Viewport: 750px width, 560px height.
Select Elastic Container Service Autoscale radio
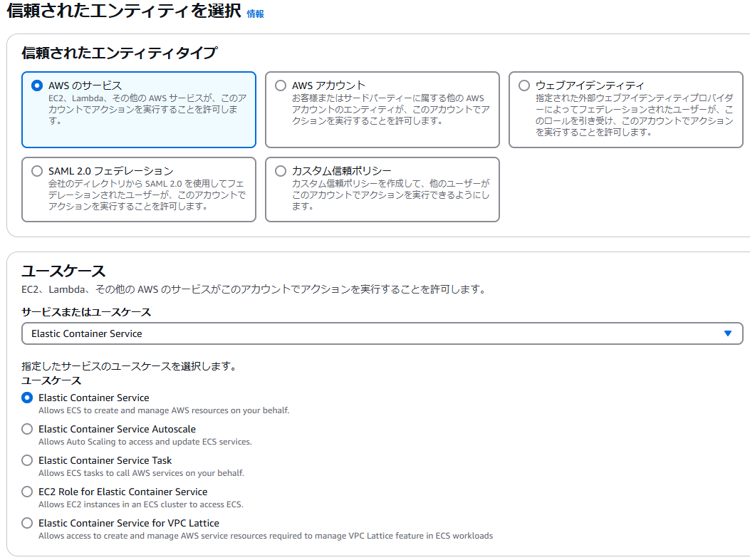[27, 429]
